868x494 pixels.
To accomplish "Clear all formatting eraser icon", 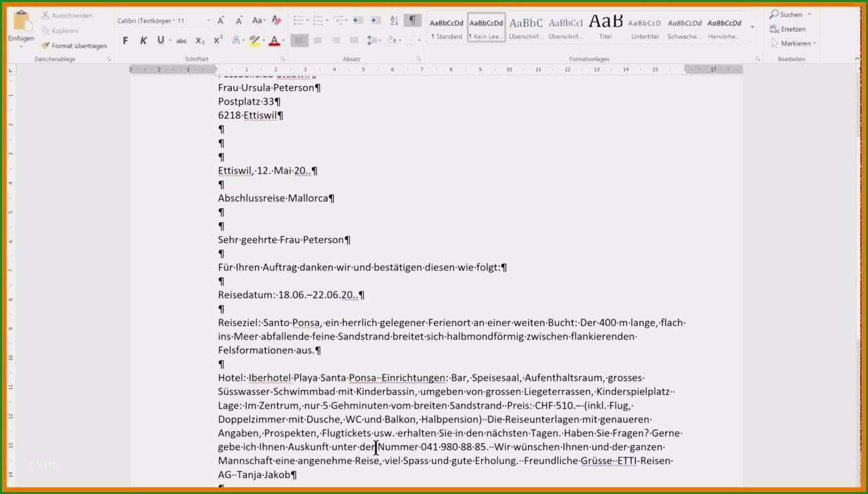I will click(x=276, y=21).
